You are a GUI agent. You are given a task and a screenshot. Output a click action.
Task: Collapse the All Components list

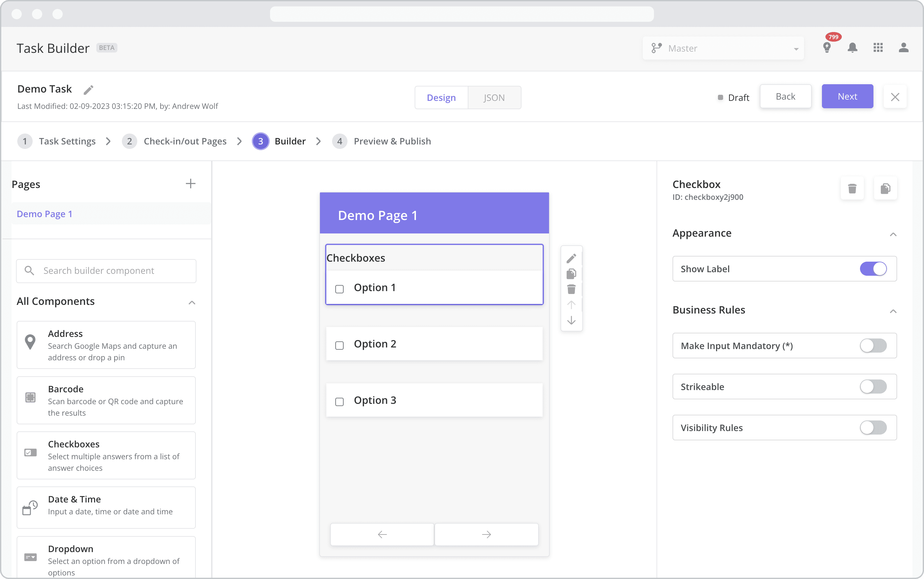point(191,302)
